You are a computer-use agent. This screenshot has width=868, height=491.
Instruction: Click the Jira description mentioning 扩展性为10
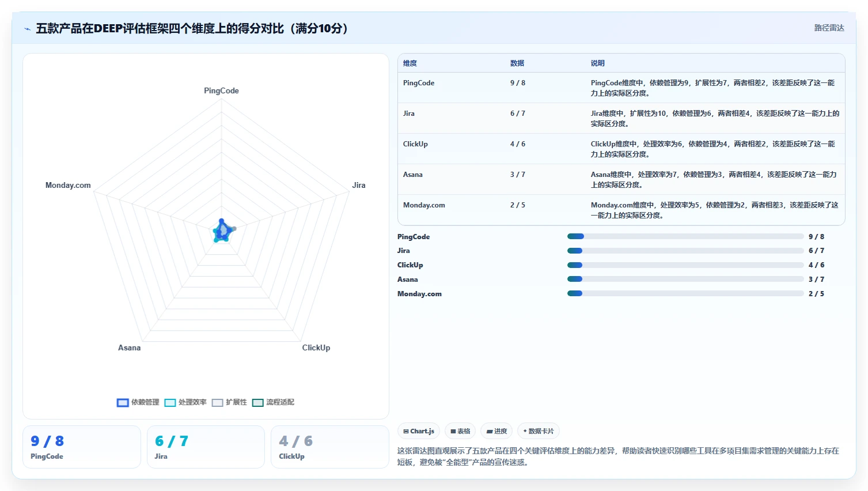715,119
